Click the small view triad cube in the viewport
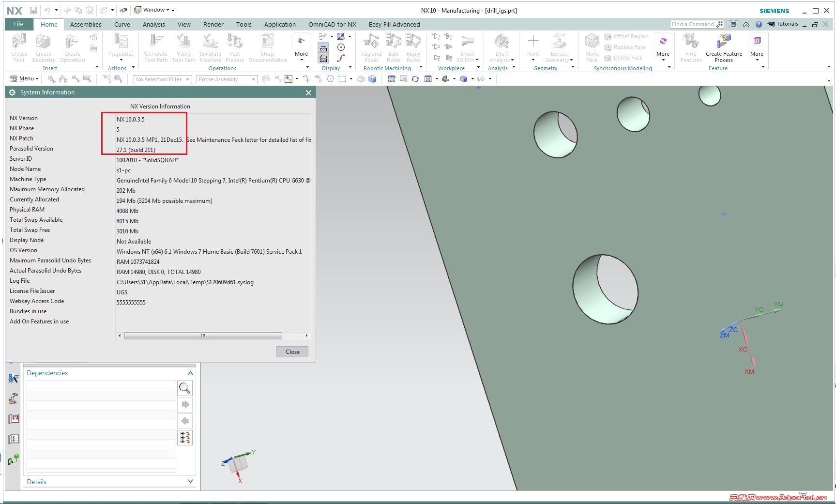Viewport: 836px width, 504px height. 239,464
